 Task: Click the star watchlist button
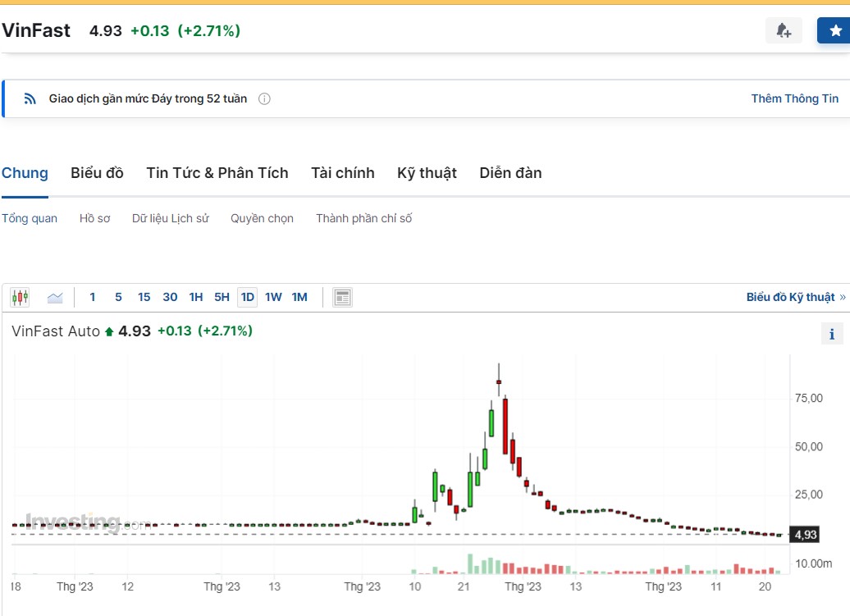834,30
